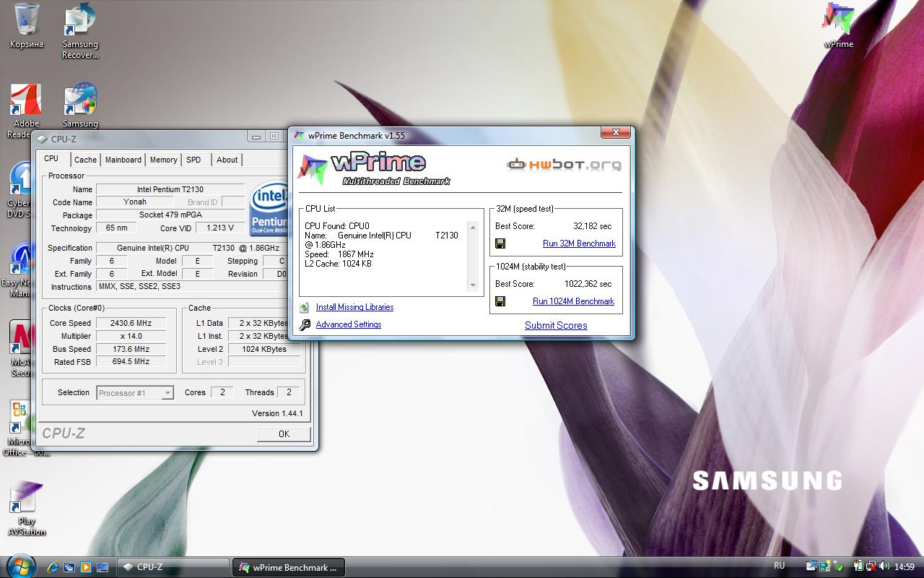Image resolution: width=924 pixels, height=578 pixels.
Task: Click the 32M best score 32,182 sec
Action: click(592, 226)
